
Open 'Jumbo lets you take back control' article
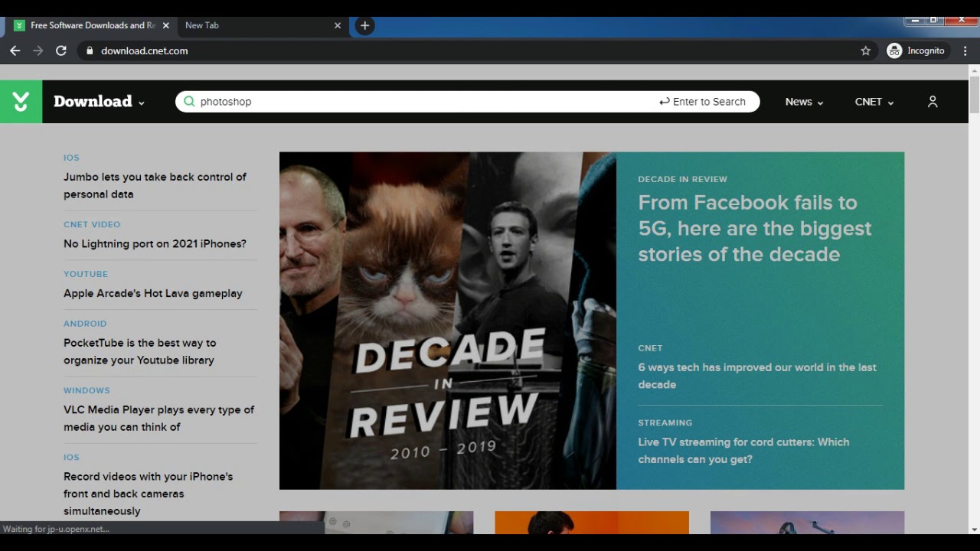[155, 185]
